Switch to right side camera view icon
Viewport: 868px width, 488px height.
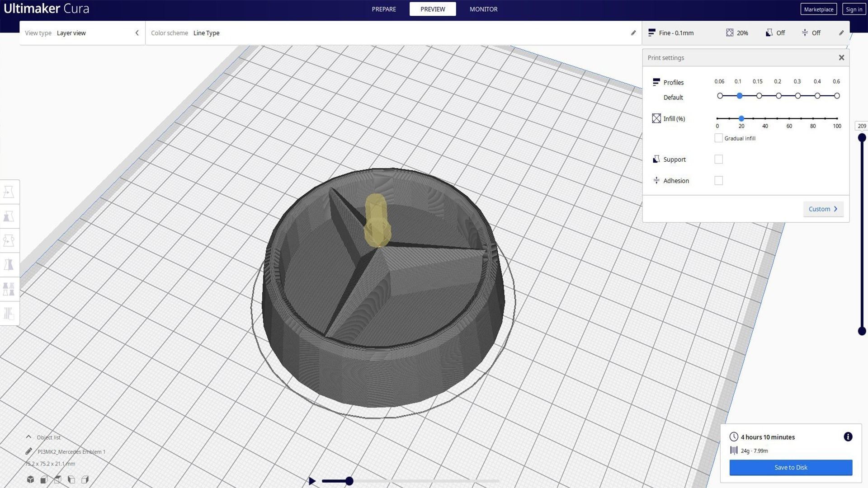(x=85, y=479)
